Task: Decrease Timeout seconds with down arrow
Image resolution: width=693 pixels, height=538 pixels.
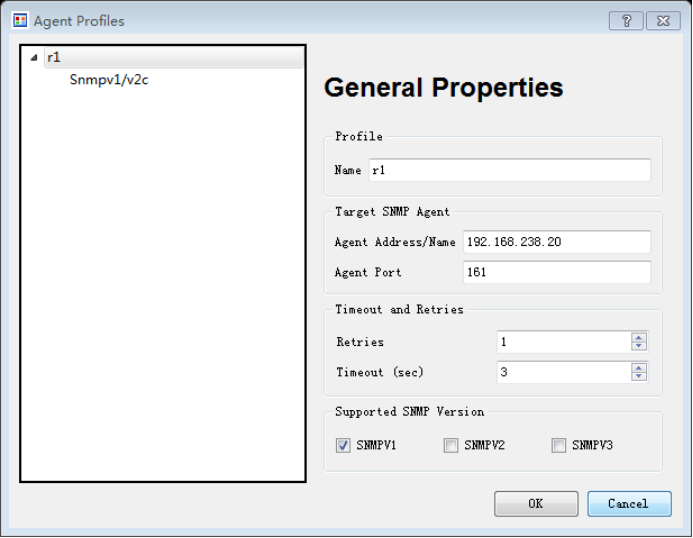Action: (x=639, y=377)
